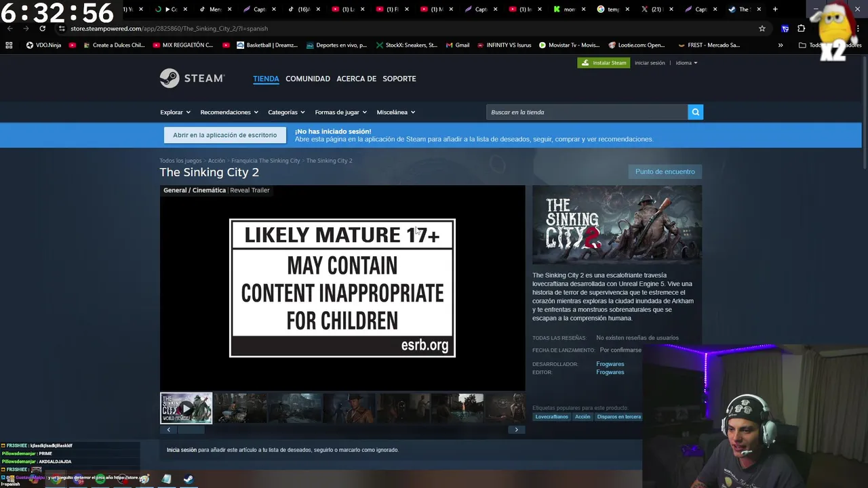Expand the Recomendaciones menu
This screenshot has width=868, height=488.
click(x=229, y=112)
